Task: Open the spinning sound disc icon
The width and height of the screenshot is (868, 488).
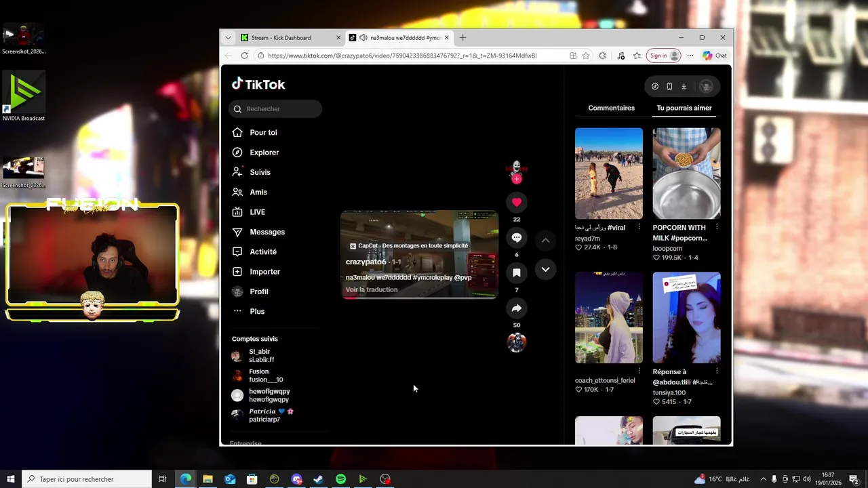Action: point(517,343)
